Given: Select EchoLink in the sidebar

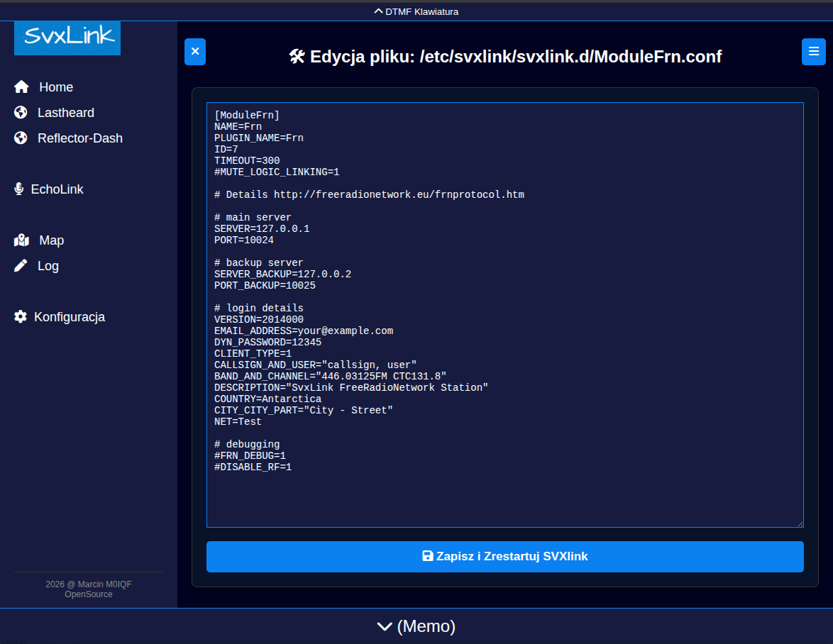Looking at the screenshot, I should (57, 189).
